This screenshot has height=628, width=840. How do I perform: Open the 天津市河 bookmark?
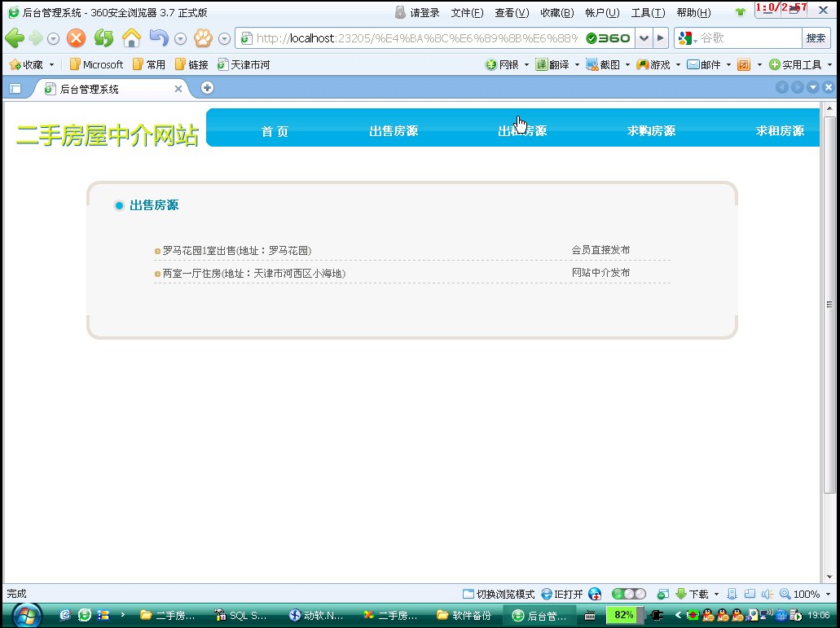(x=244, y=65)
